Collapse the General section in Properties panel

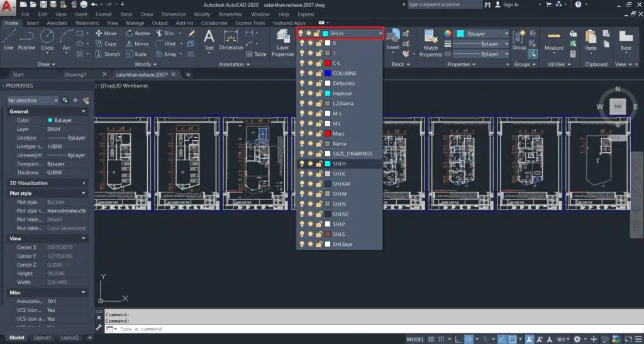pos(84,111)
